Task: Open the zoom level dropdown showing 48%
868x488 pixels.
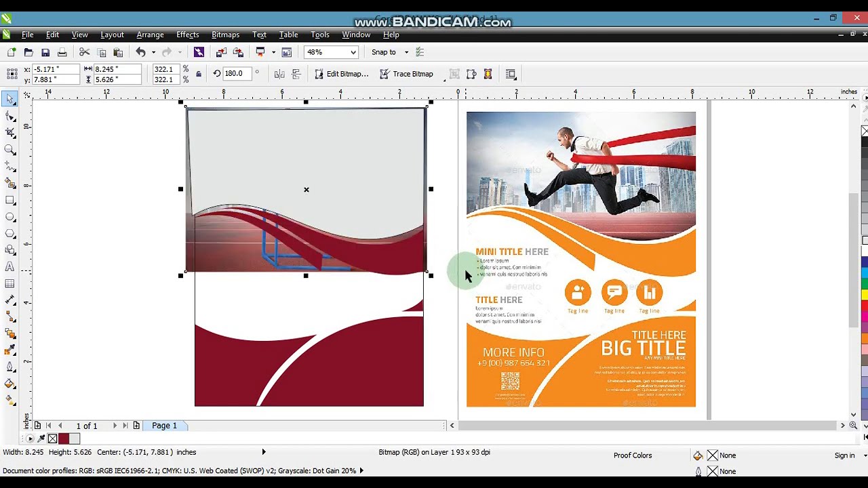Action: [x=353, y=52]
